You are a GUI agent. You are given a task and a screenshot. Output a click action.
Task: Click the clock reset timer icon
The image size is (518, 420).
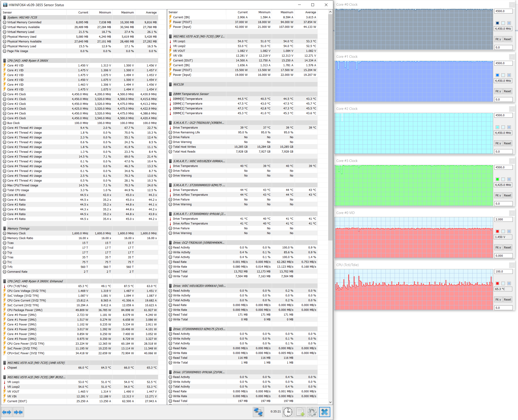coord(288,412)
